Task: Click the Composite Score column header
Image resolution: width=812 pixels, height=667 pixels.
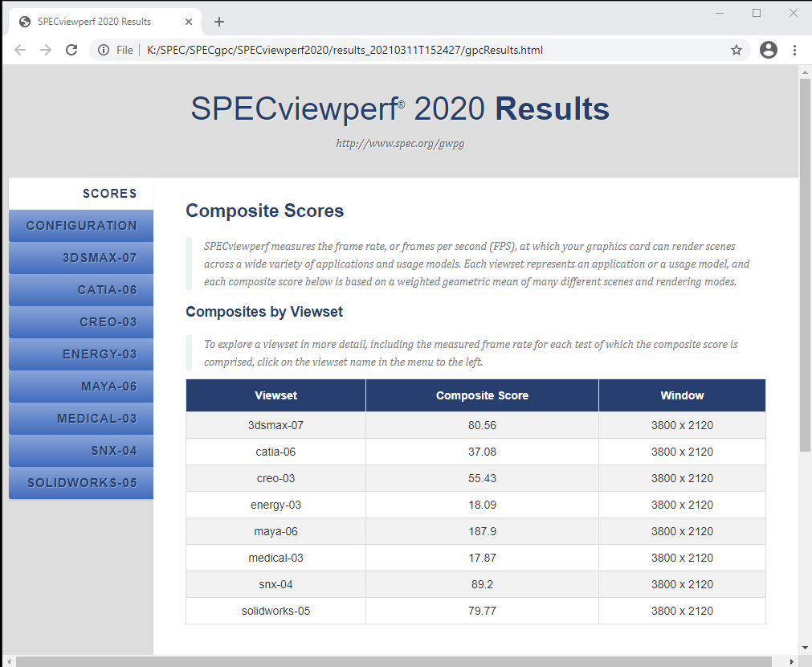Action: [482, 395]
